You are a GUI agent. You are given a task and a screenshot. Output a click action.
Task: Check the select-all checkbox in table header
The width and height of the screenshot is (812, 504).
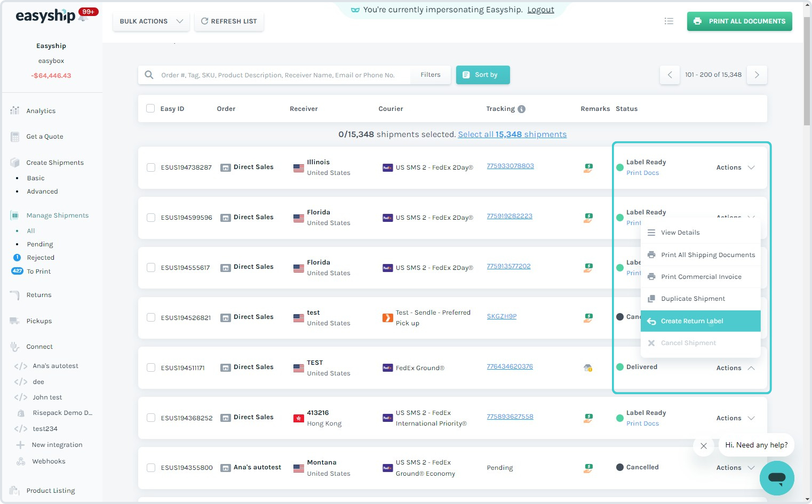(150, 109)
